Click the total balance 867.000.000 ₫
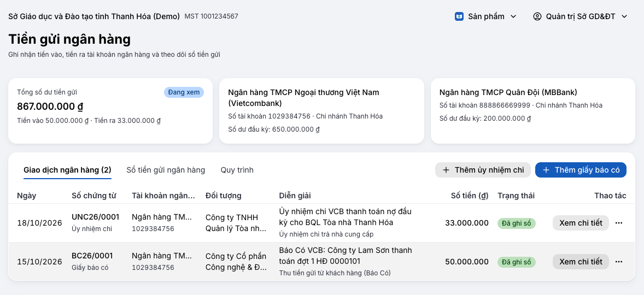The height and width of the screenshot is (295, 644). pyautogui.click(x=50, y=107)
